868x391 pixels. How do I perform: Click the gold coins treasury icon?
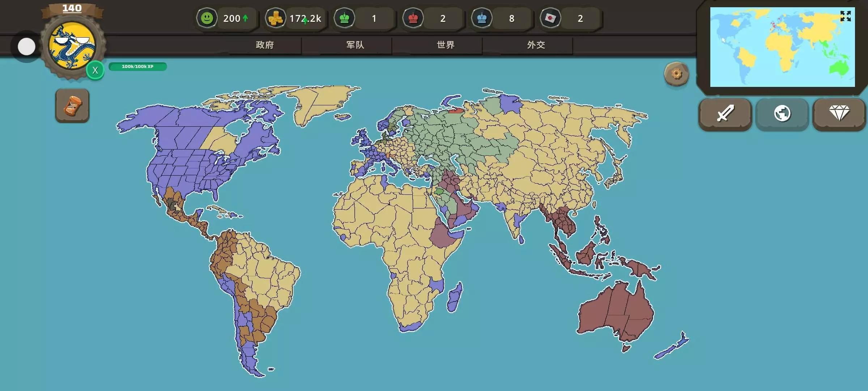coord(276,18)
